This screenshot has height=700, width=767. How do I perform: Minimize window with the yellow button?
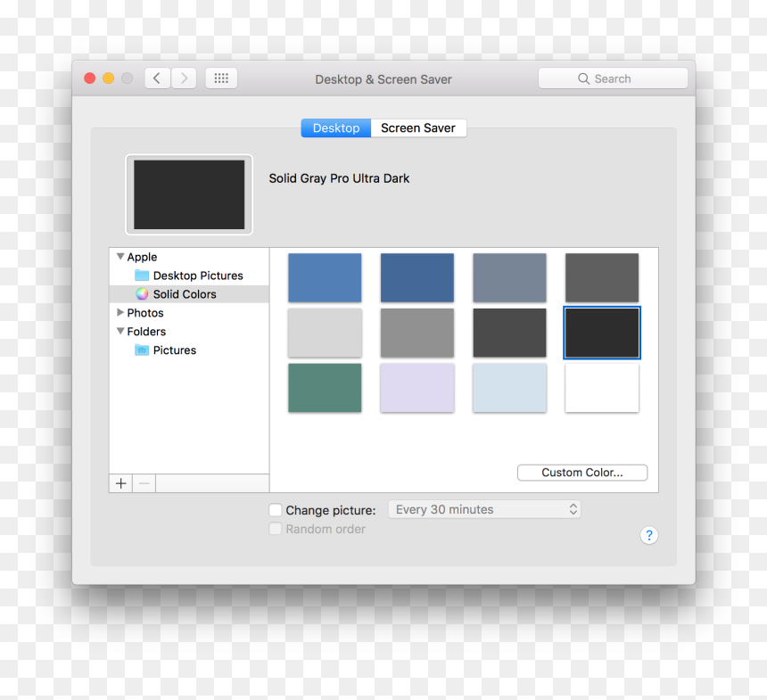point(109,78)
